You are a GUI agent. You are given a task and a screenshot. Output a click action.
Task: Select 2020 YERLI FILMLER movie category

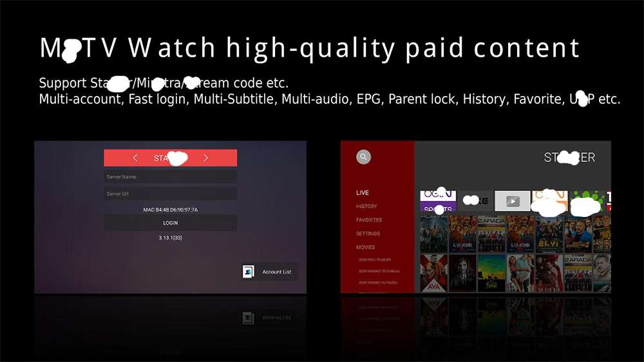tap(375, 260)
